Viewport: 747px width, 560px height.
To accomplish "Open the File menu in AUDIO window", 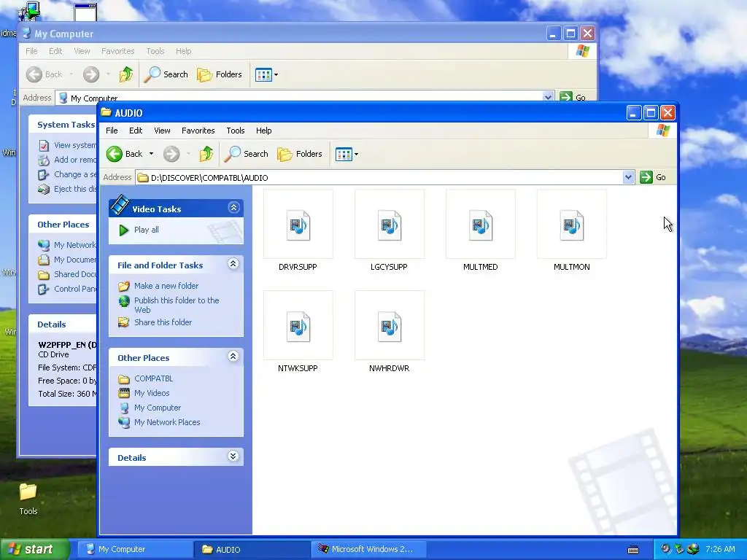I will [112, 131].
